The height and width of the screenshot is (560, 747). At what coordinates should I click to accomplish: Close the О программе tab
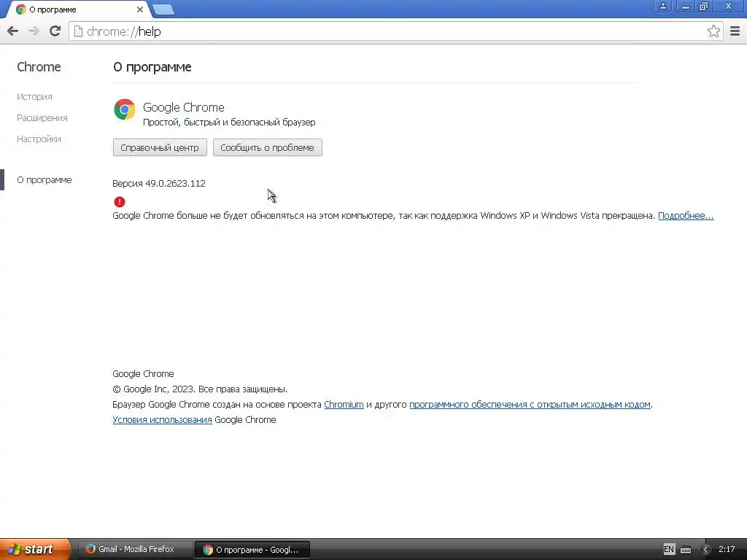[140, 9]
